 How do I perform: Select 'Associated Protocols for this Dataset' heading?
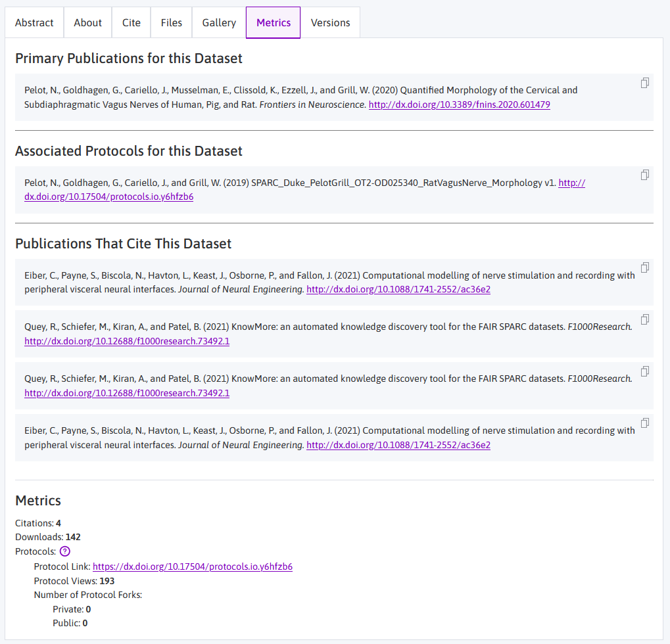[x=129, y=150]
